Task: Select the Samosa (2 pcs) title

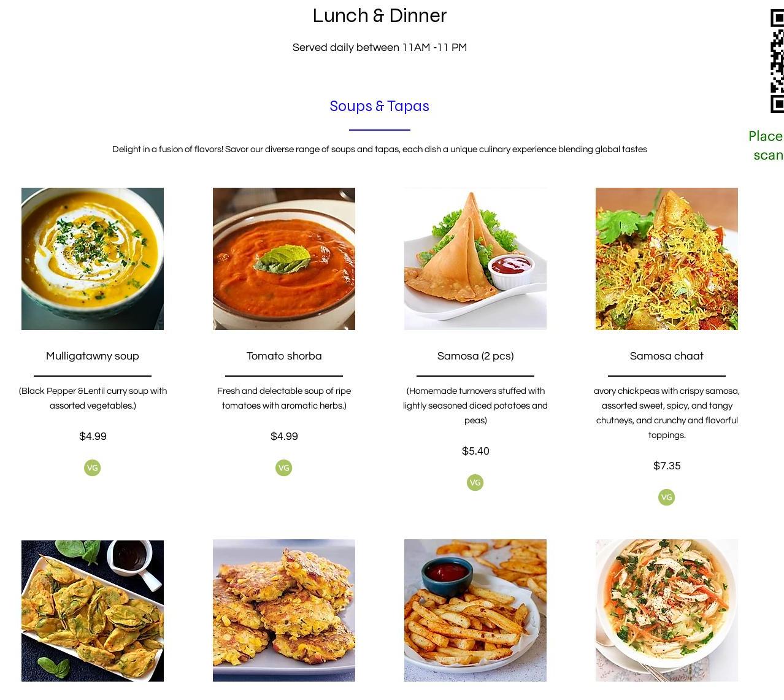Action: (x=475, y=356)
